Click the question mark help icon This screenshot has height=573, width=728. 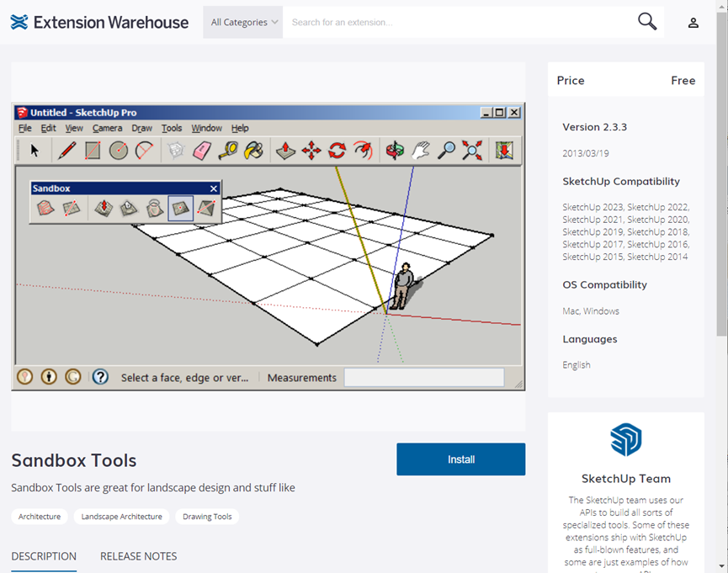[x=100, y=377]
